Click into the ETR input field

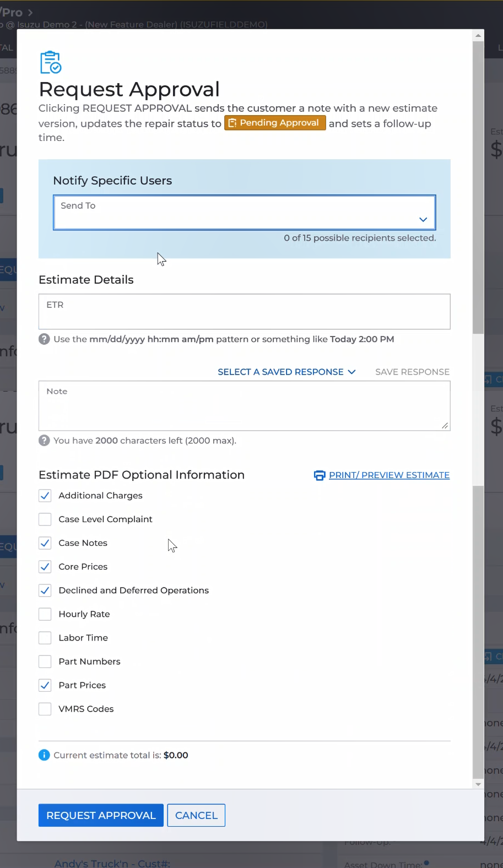point(244,312)
